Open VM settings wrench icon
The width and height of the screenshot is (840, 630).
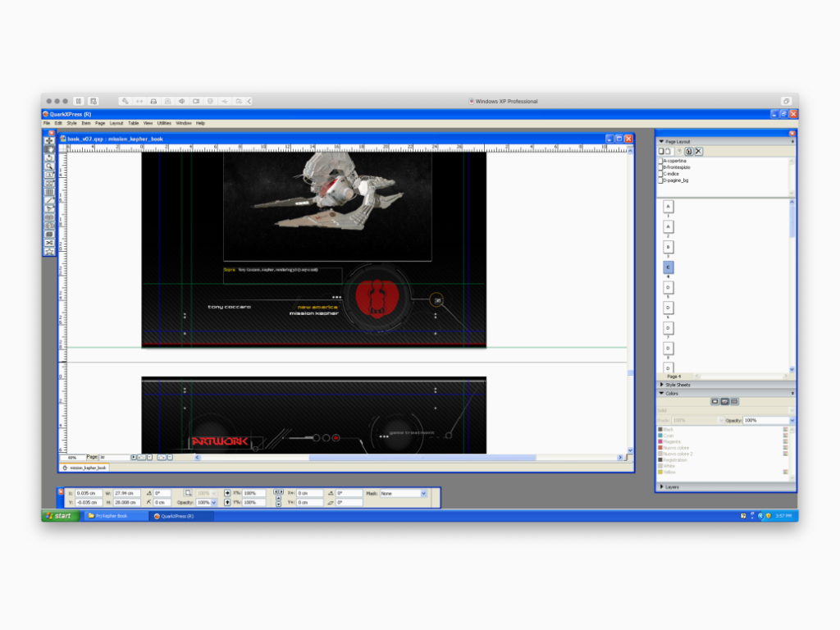click(x=125, y=101)
